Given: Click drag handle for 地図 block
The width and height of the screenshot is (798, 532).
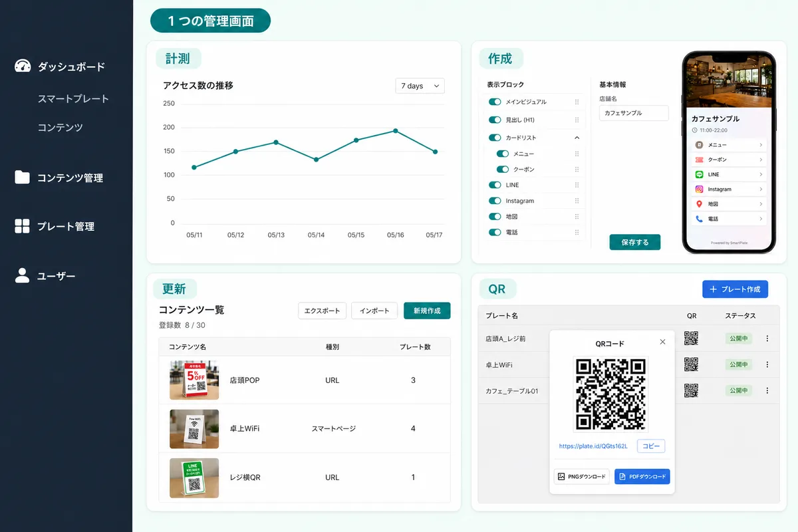Looking at the screenshot, I should coord(577,217).
